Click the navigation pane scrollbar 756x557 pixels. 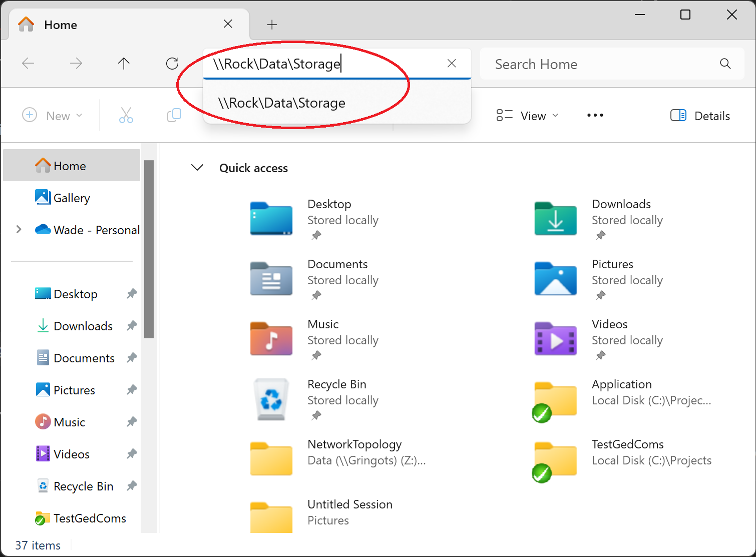(149, 249)
